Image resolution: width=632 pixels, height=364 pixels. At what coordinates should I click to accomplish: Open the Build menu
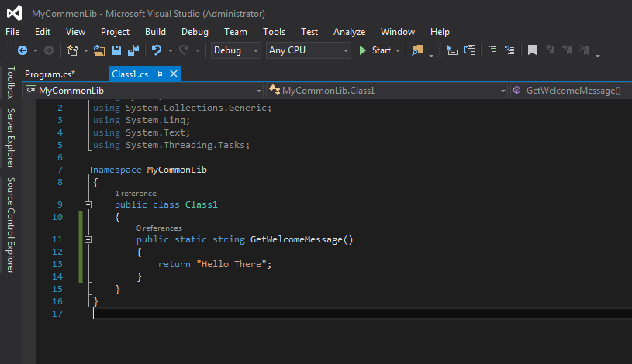tap(155, 32)
